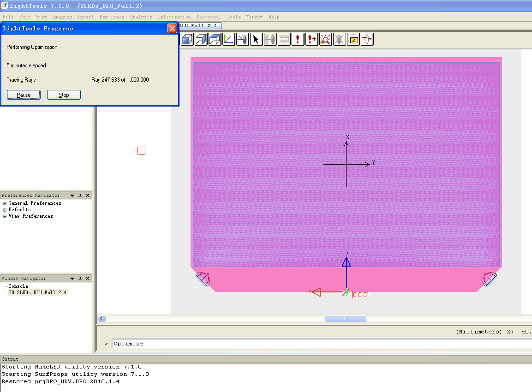
Task: Click the '5 minutes elapsed' text
Action: [x=26, y=65]
